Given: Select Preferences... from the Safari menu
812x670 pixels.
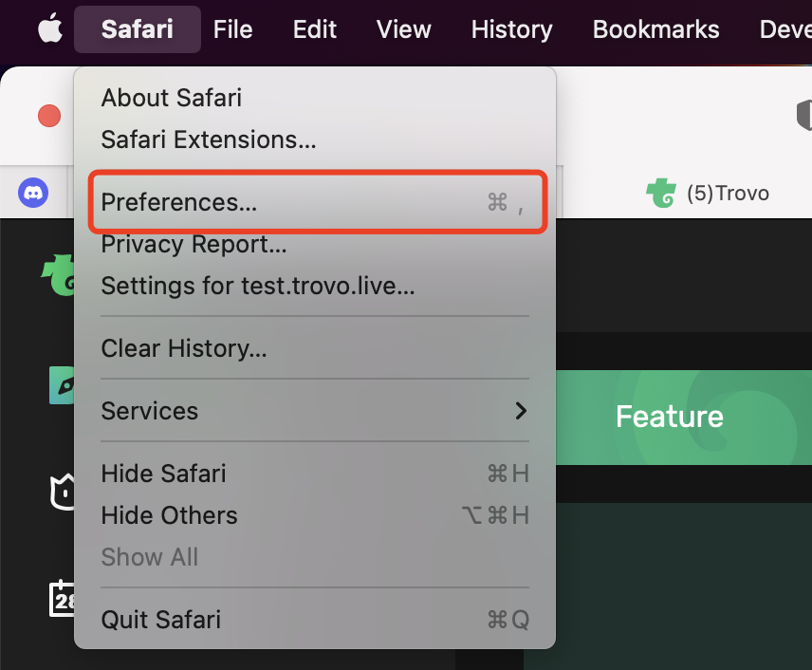Looking at the screenshot, I should [x=315, y=202].
